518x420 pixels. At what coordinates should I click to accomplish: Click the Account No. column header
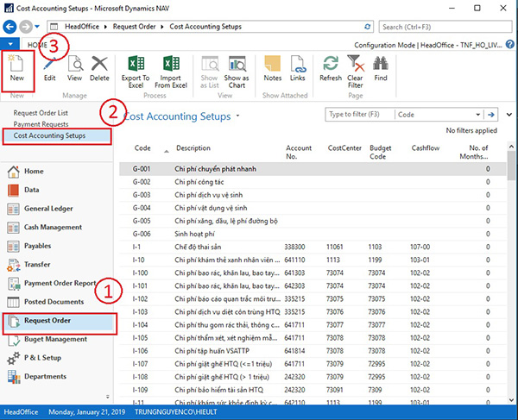tap(299, 152)
